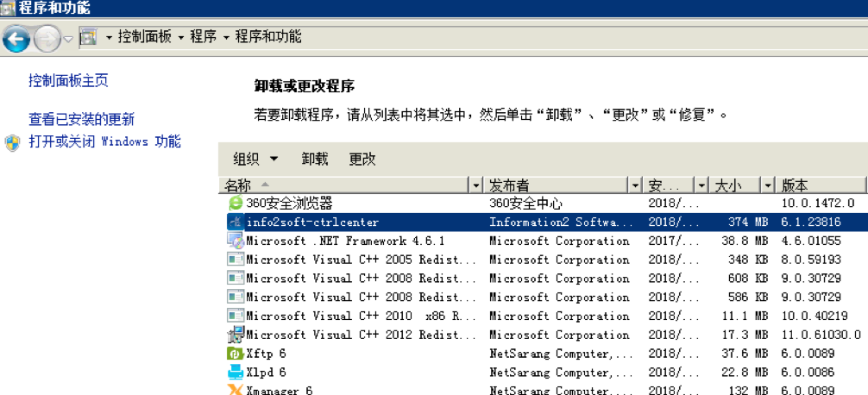Open the 名称 column filter dropdown
This screenshot has width=868, height=395.
pyautogui.click(x=475, y=185)
